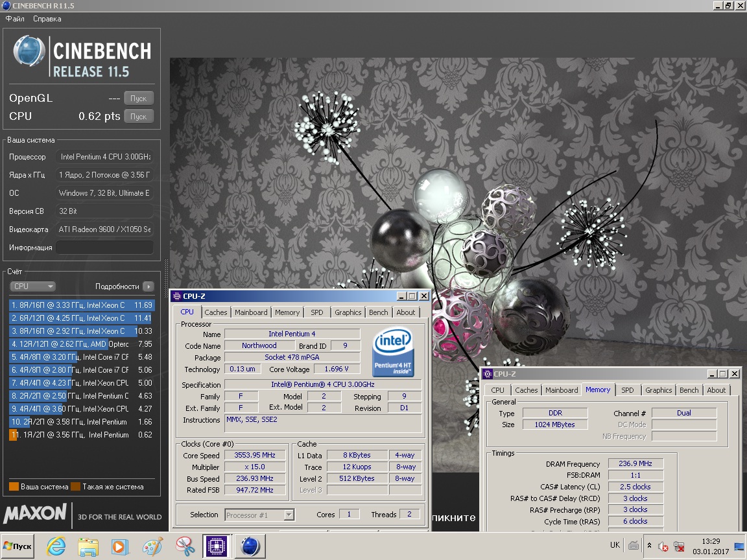The image size is (747, 560).
Task: Select ranking row 1 Intel Xeon 11.69
Action: tap(82, 305)
